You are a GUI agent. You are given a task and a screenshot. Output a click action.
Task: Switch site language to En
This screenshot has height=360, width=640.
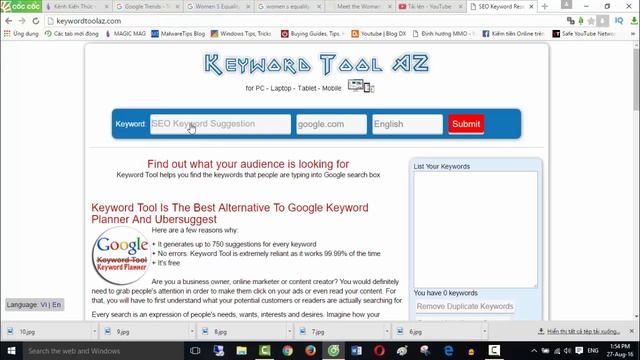[56, 304]
